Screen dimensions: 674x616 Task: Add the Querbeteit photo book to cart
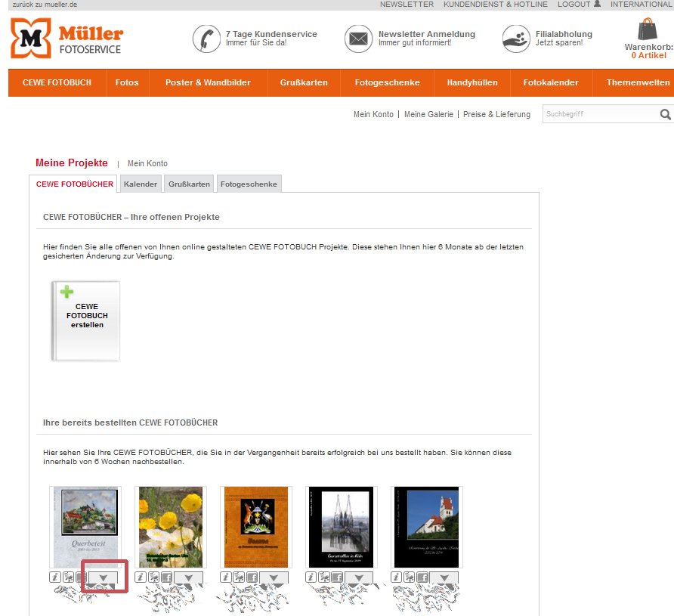[x=68, y=577]
